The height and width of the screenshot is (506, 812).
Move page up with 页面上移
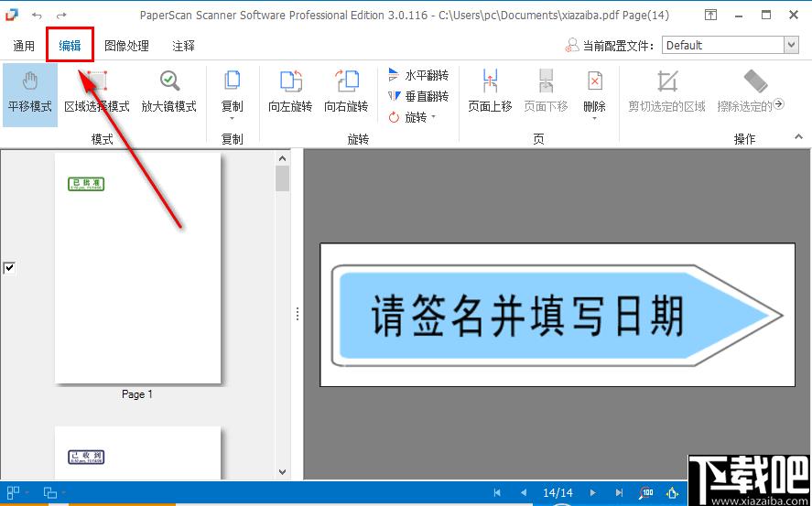tap(490, 93)
